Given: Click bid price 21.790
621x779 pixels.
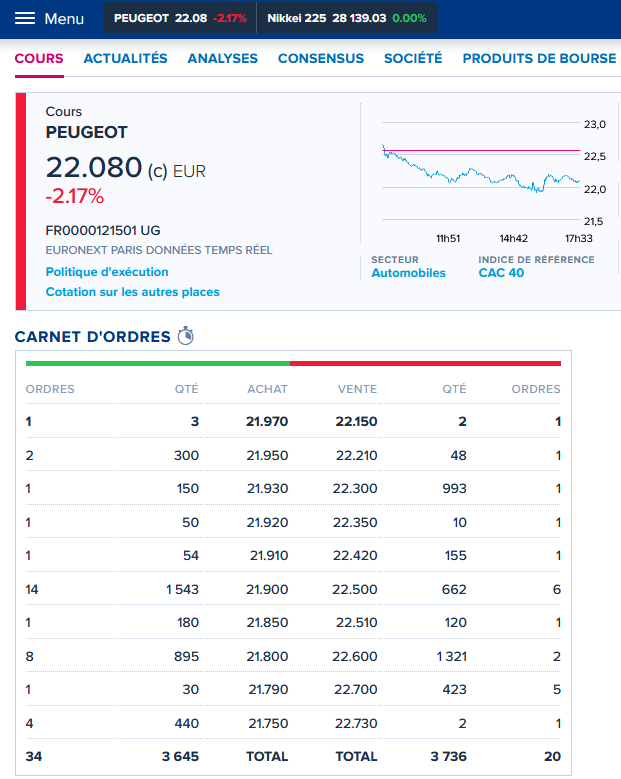Looking at the screenshot, I should [x=268, y=690].
